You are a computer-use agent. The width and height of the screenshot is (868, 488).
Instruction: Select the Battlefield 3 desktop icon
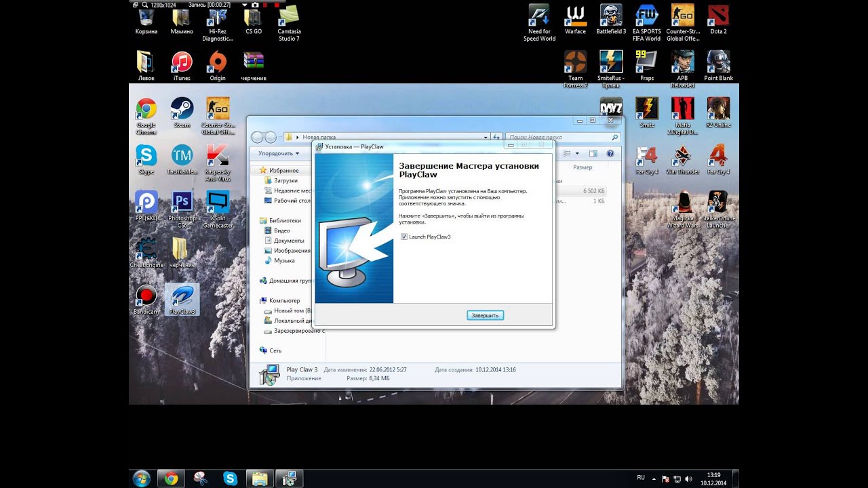[x=611, y=19]
